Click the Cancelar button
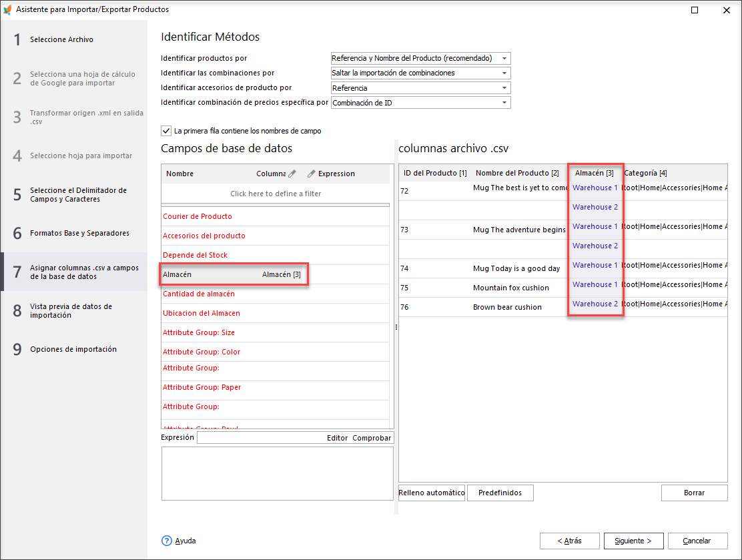The width and height of the screenshot is (742, 560). [x=697, y=541]
